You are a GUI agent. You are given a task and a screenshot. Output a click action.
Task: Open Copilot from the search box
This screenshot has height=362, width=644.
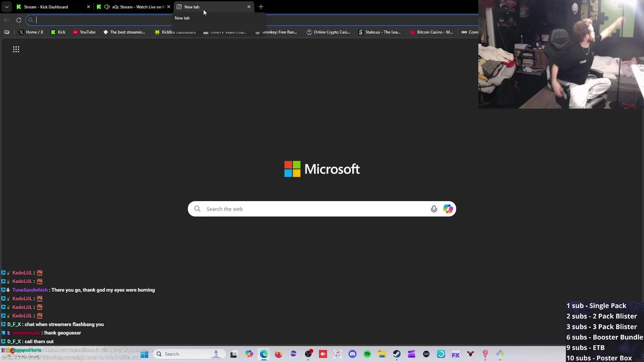pos(448,209)
